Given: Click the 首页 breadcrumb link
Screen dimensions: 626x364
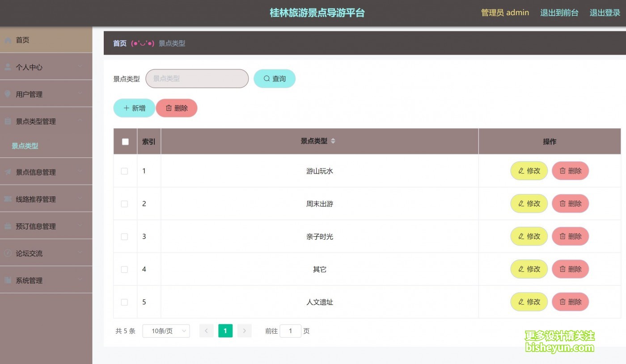Looking at the screenshot, I should 119,43.
